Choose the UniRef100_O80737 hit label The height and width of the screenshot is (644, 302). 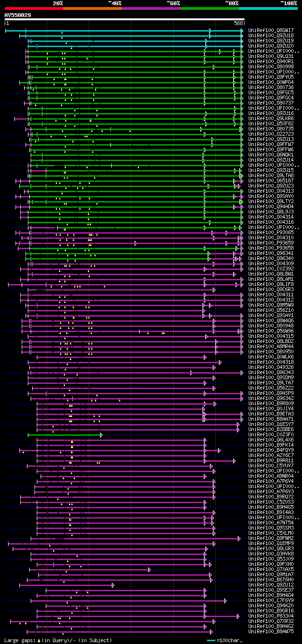pyautogui.click(x=271, y=103)
